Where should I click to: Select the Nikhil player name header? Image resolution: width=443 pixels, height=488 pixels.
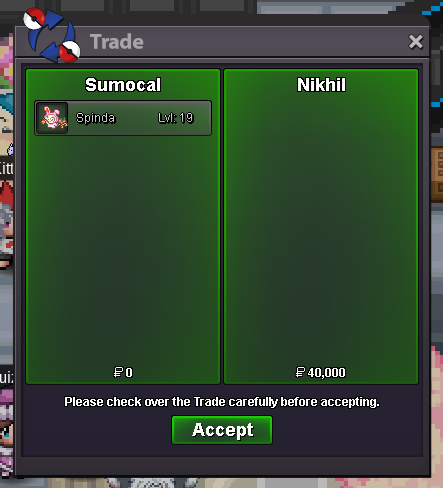(321, 85)
